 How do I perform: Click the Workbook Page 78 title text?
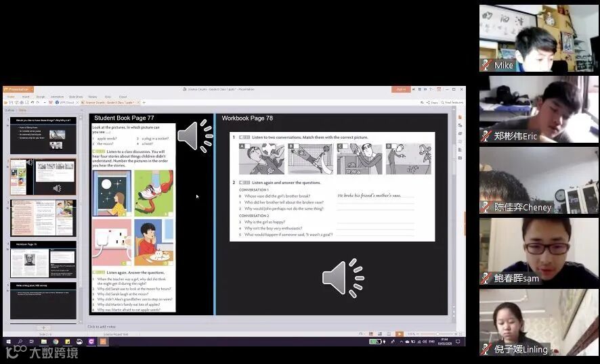247,118
